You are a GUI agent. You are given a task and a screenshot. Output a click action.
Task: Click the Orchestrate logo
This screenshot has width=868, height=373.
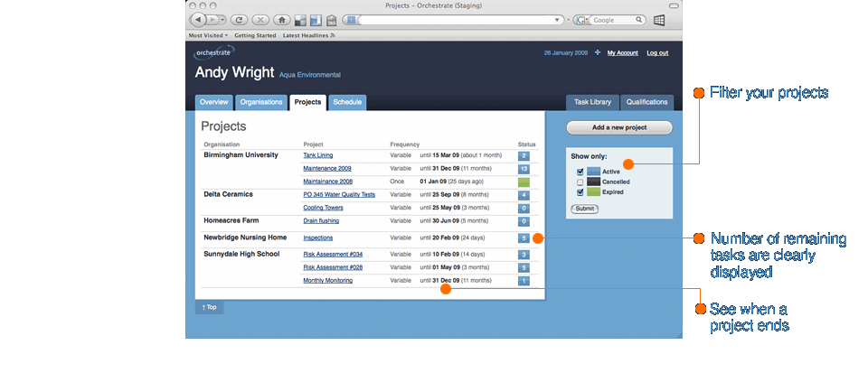pyautogui.click(x=214, y=51)
